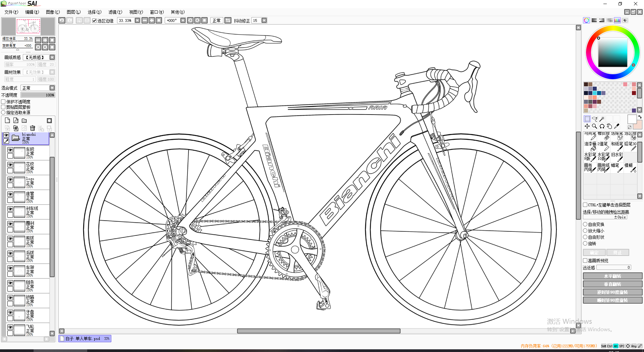Enable 剪贴图层蒙板 checkbox
This screenshot has height=352, width=644.
pos(3,107)
